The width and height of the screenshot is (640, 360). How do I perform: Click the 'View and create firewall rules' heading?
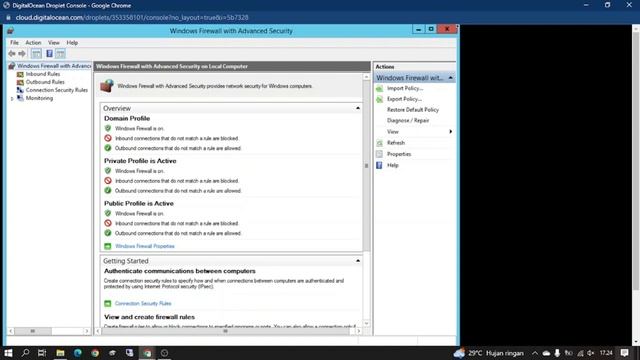(149, 317)
